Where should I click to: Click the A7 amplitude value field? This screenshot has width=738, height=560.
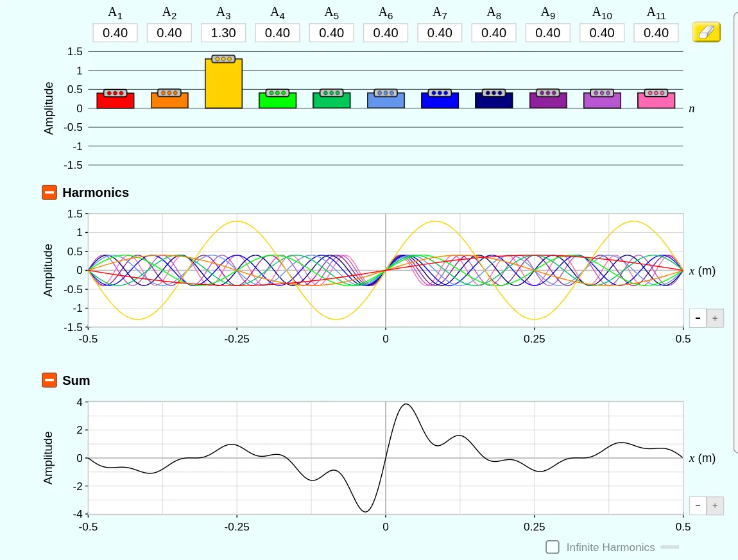(440, 33)
